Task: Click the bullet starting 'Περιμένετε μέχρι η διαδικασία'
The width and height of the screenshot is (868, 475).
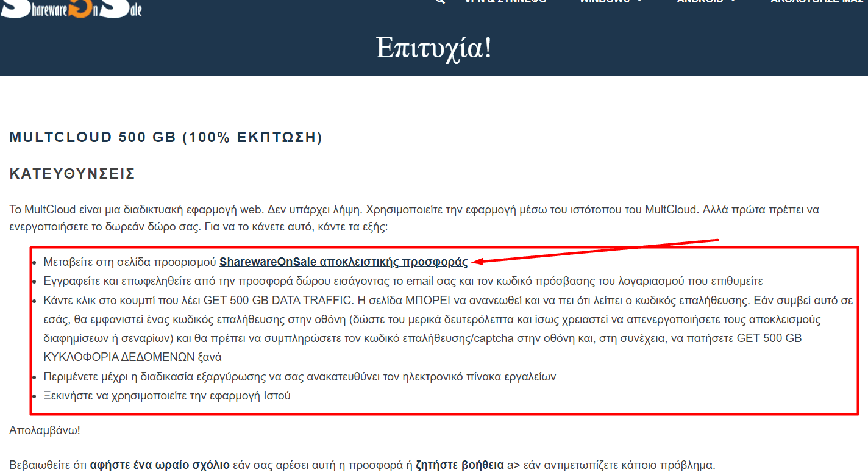Action: [299, 377]
